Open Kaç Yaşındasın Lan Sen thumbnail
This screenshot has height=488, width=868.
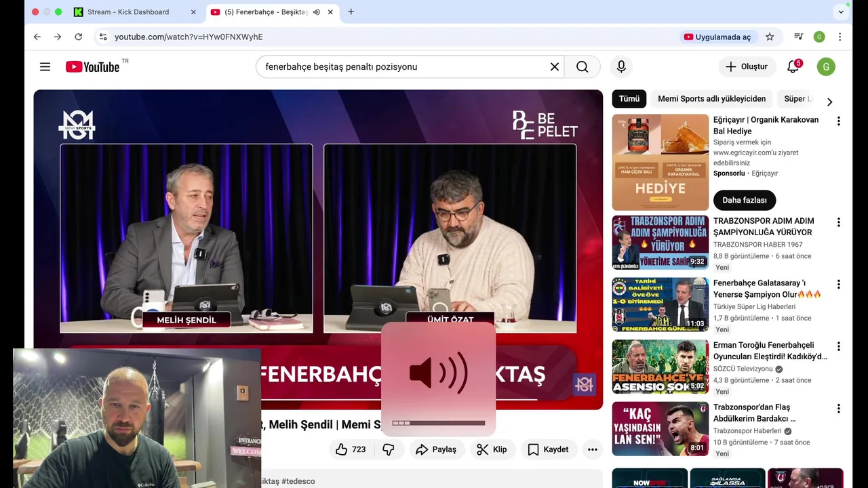click(660, 429)
